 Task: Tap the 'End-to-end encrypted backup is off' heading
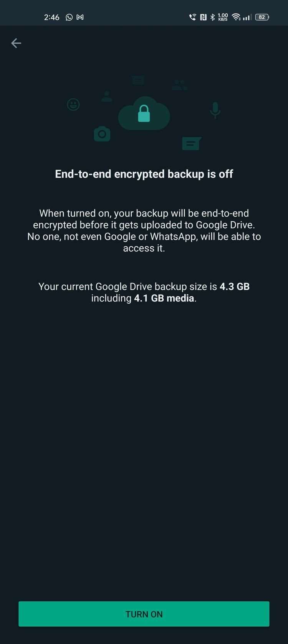tap(144, 174)
